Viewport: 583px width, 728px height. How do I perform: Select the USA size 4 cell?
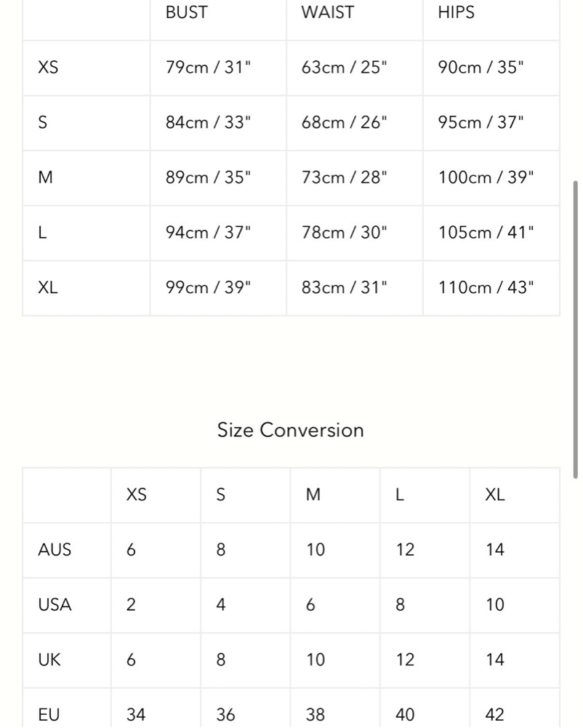221,604
